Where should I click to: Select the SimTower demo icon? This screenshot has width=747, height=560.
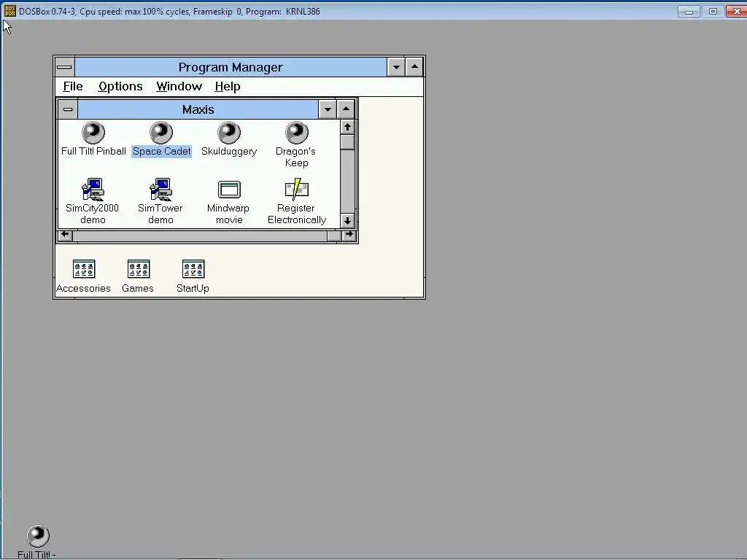pyautogui.click(x=160, y=190)
